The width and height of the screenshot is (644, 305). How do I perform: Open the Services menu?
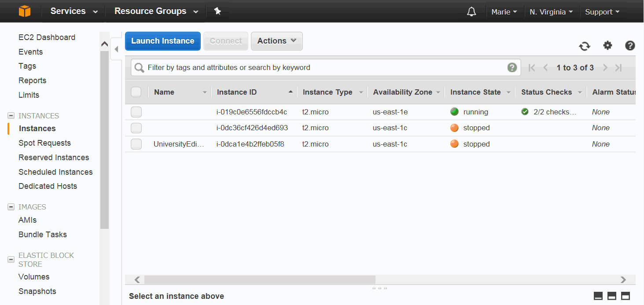[74, 11]
